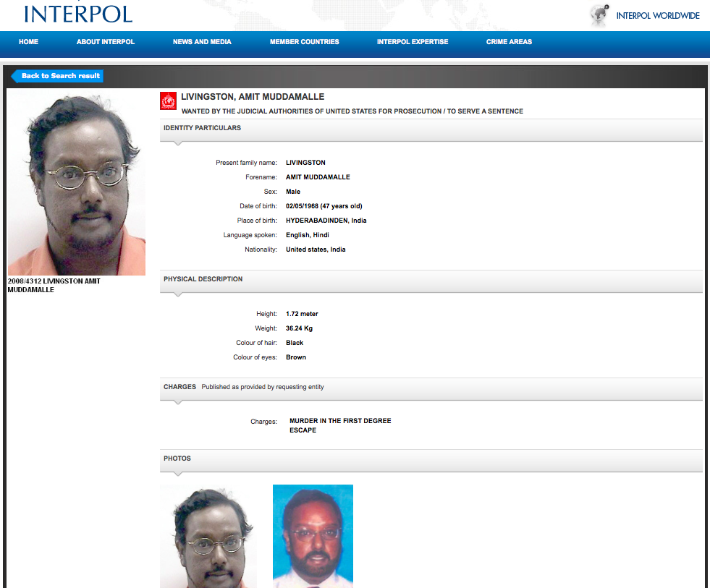710x588 pixels.
Task: Click weight value 36.24 Kg
Action: (300, 328)
